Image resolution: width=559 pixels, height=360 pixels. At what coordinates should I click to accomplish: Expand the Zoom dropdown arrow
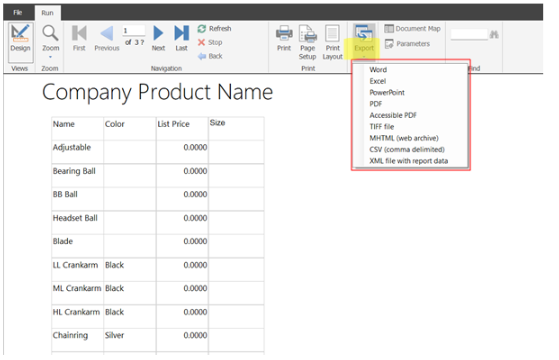[50, 57]
